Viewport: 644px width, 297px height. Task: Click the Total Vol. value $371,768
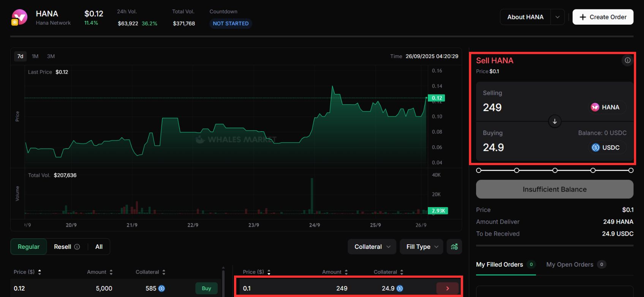[184, 24]
